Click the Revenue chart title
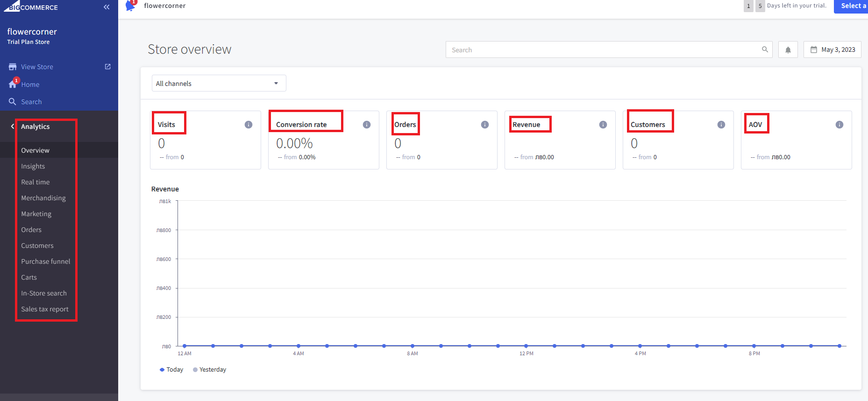Viewport: 868px width, 401px height. tap(165, 189)
